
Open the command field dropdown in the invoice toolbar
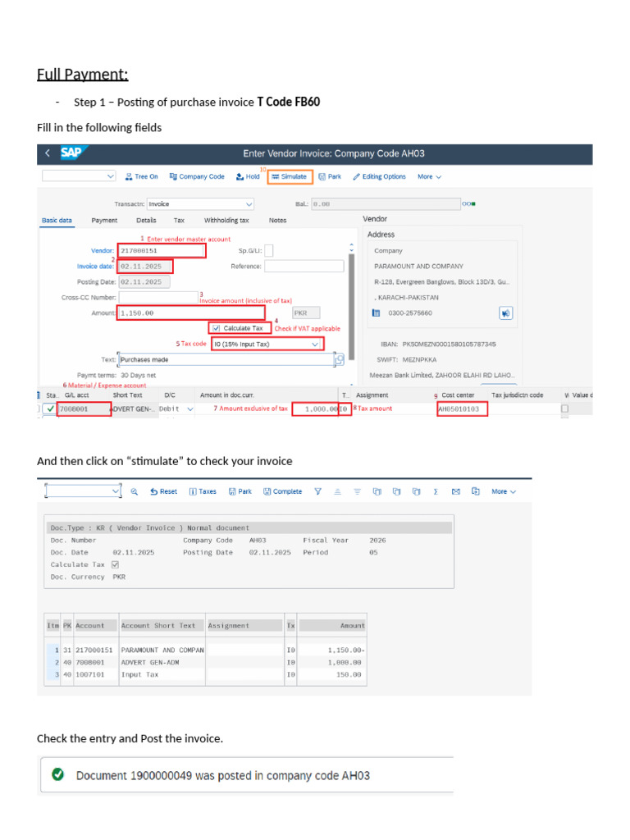pyautogui.click(x=111, y=176)
